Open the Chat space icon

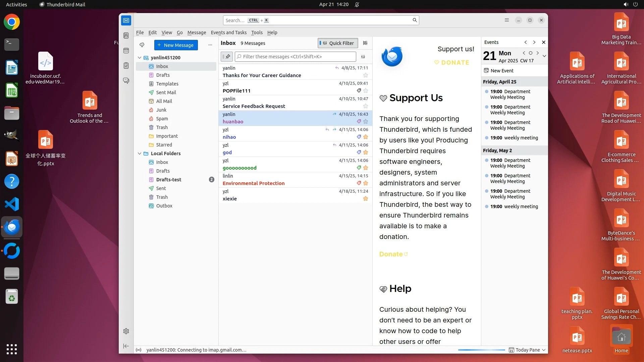click(x=126, y=81)
